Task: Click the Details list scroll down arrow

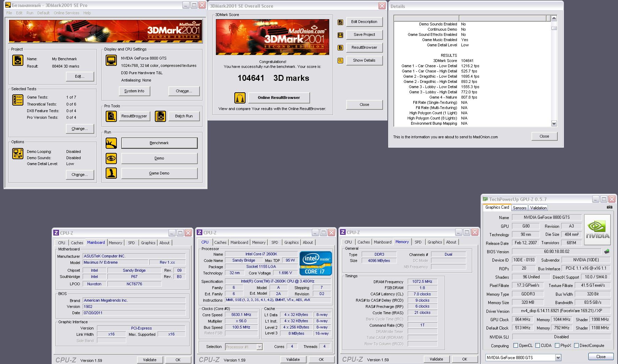Action: 554,124
